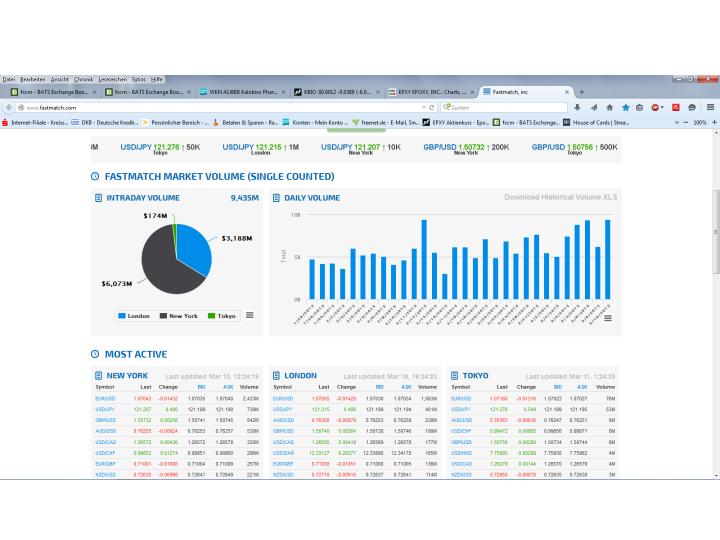The height and width of the screenshot is (540, 720).
Task: Click the browser reload button
Action: (x=432, y=107)
